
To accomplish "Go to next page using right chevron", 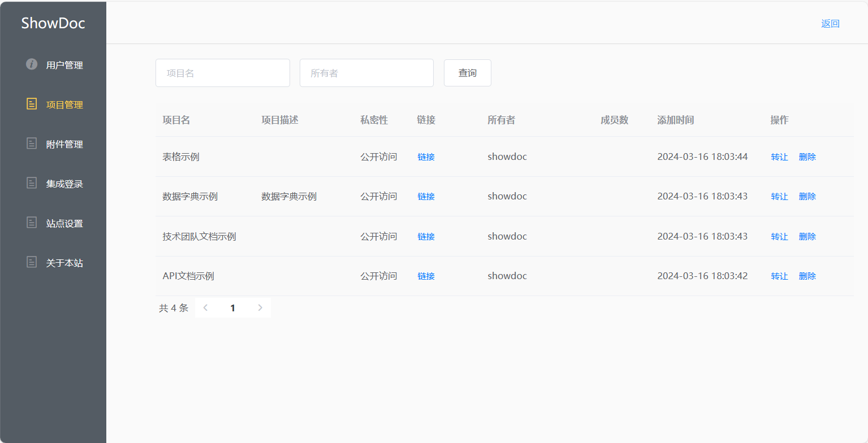I will click(x=260, y=308).
